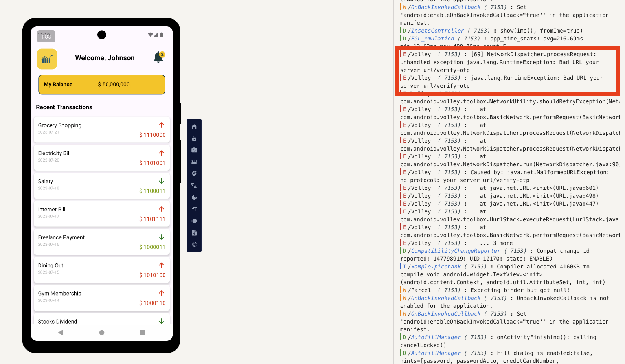Tap the Android back navigation button
The height and width of the screenshot is (364, 625).
tap(61, 333)
